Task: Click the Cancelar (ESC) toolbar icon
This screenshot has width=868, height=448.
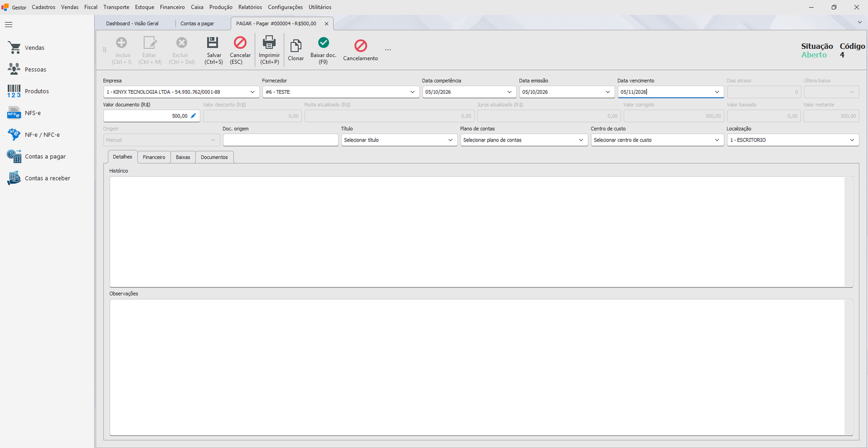Action: (240, 42)
